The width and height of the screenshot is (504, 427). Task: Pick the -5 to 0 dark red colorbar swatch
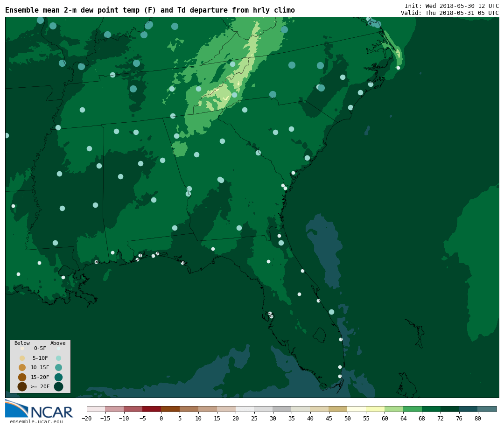(x=152, y=409)
